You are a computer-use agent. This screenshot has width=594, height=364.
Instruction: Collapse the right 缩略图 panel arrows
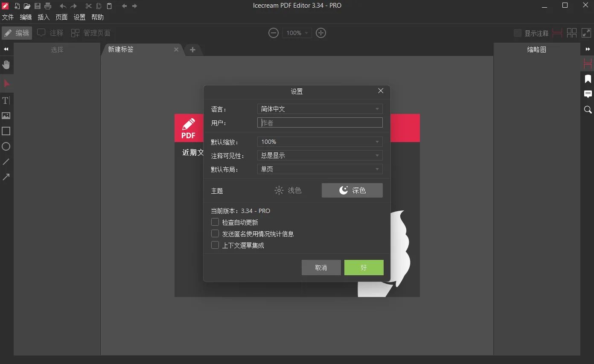[x=588, y=50]
